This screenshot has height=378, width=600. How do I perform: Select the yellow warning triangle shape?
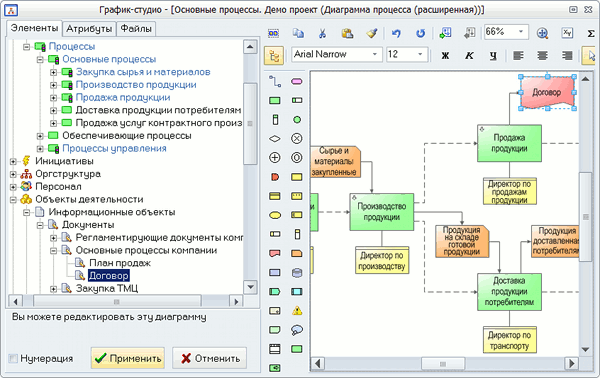click(297, 311)
